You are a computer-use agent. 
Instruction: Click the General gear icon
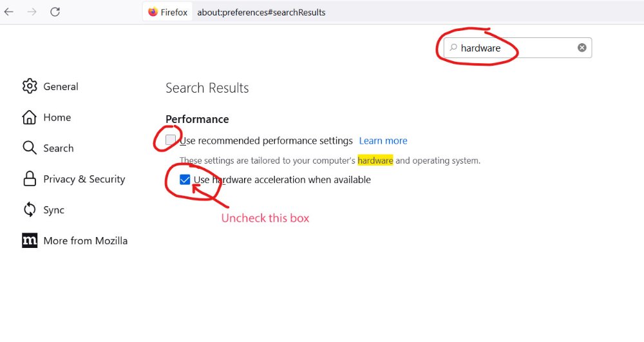click(x=30, y=86)
